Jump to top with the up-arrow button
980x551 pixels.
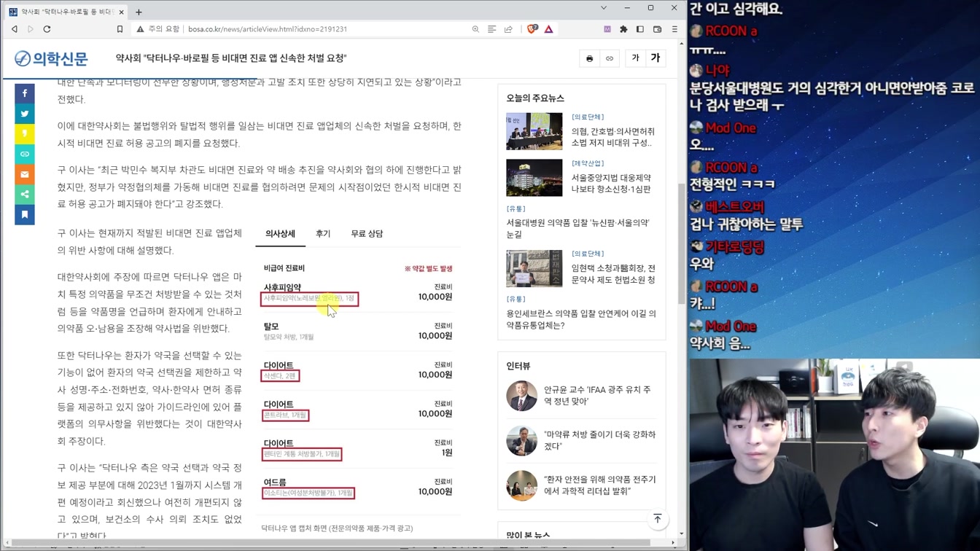tap(658, 519)
